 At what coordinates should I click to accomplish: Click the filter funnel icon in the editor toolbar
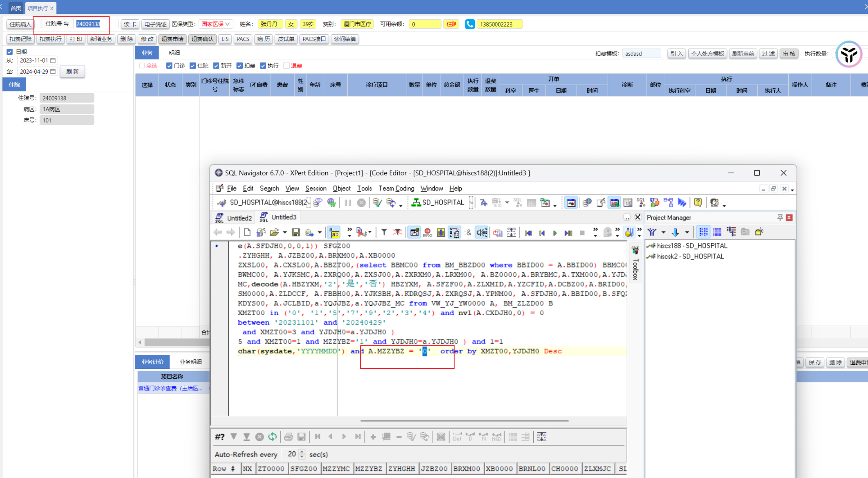(x=384, y=232)
